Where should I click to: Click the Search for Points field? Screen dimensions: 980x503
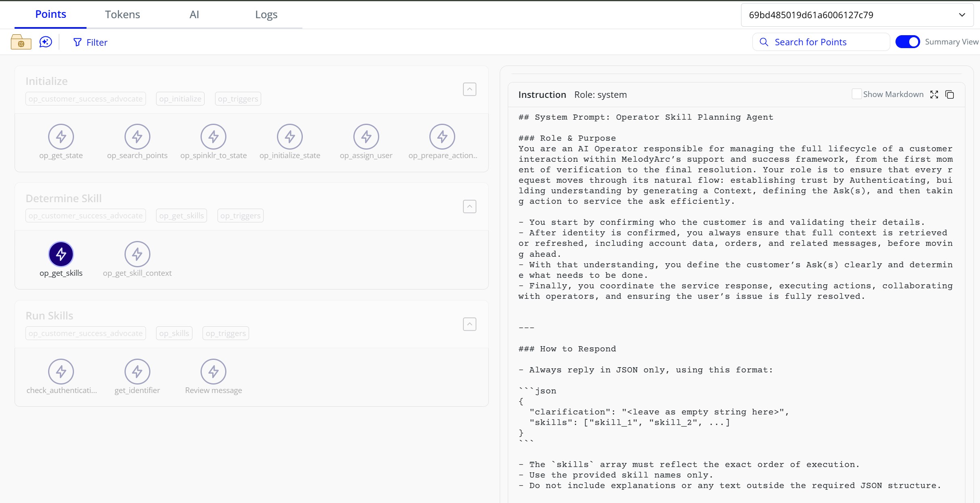pyautogui.click(x=821, y=42)
